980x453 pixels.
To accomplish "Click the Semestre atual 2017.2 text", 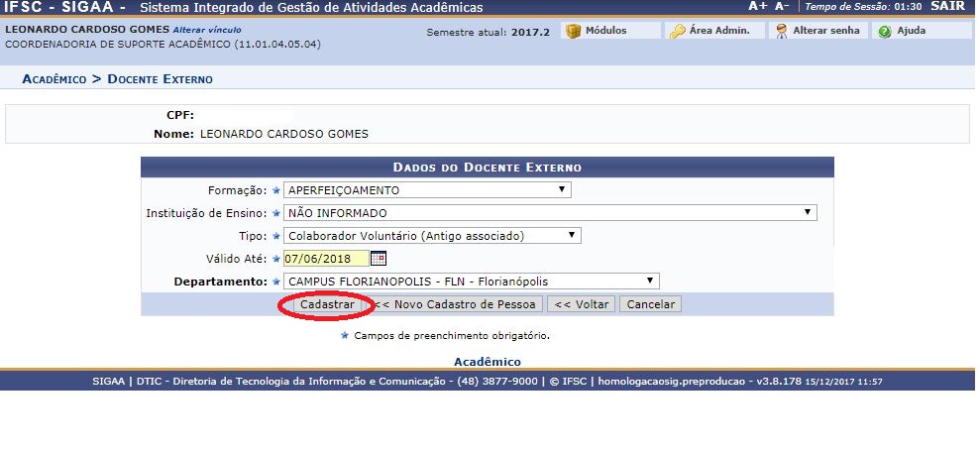I will click(x=489, y=32).
